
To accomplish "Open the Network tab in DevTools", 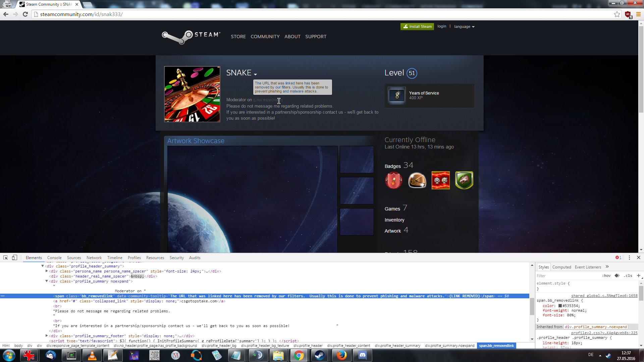I will click(x=94, y=258).
